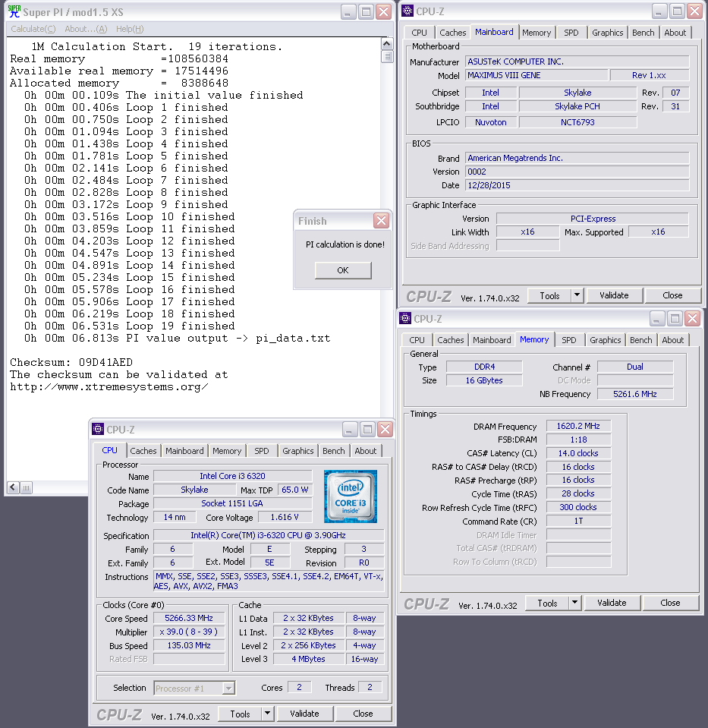Viewport: 708px width, 728px height.
Task: Open Graphics tab in Memory window
Action: pyautogui.click(x=605, y=340)
